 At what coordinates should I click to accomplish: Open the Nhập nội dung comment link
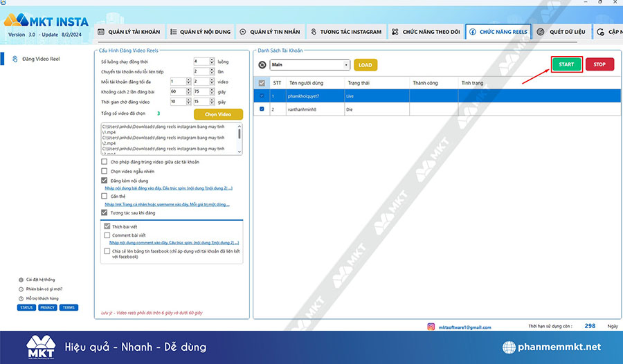[x=174, y=242]
